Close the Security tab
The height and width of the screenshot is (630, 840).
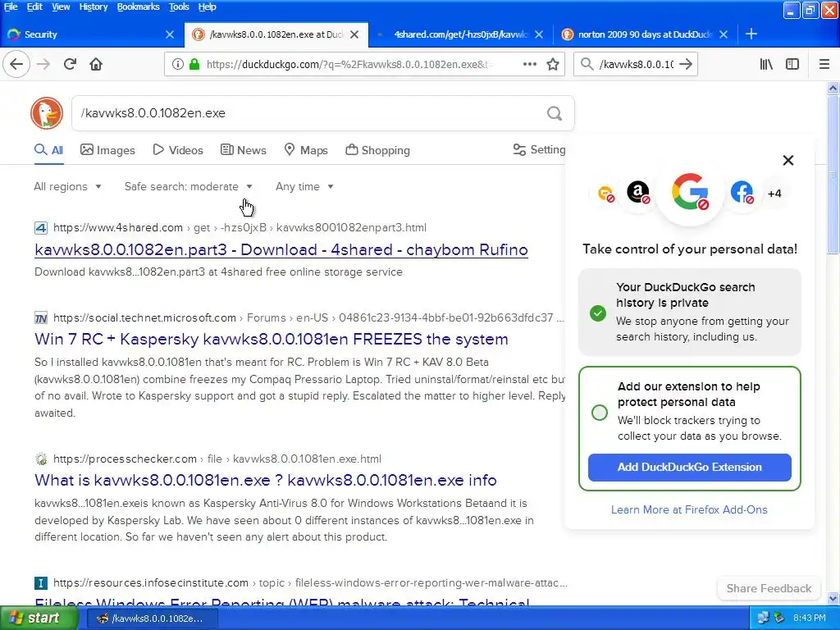(170, 34)
